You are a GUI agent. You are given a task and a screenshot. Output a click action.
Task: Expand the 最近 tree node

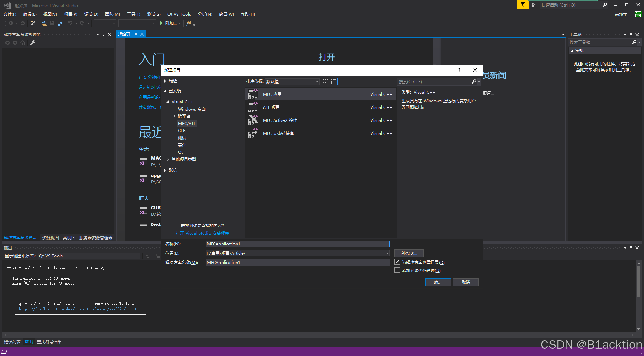165,81
